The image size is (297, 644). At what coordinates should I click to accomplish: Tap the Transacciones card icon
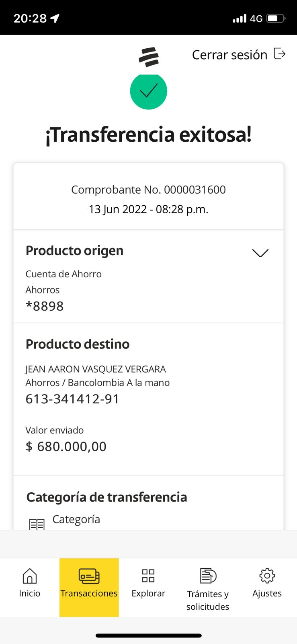(x=89, y=576)
